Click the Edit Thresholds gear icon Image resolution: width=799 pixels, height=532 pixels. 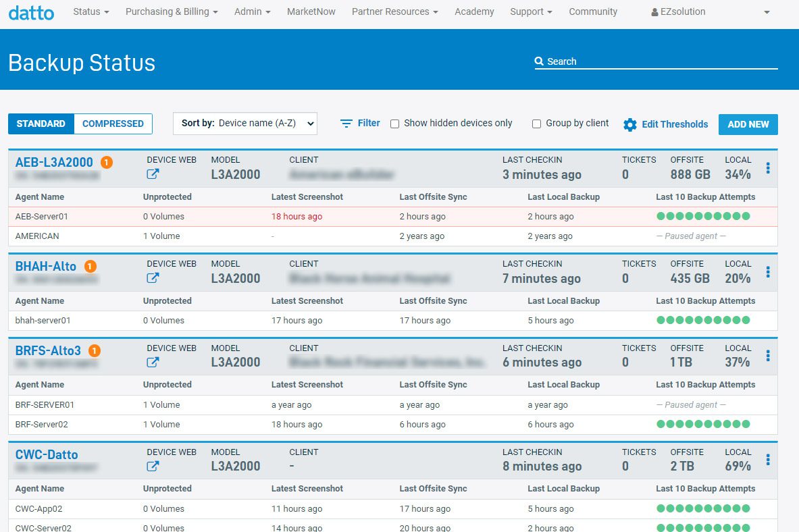coord(630,124)
